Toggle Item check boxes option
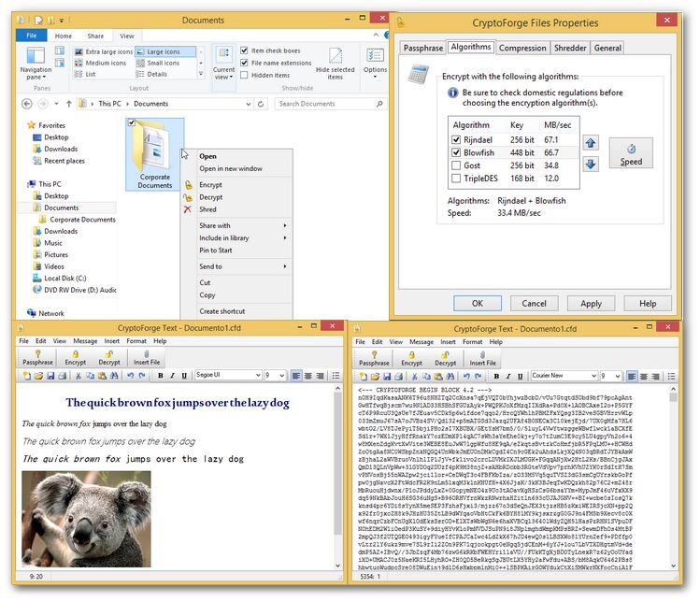 (x=244, y=50)
